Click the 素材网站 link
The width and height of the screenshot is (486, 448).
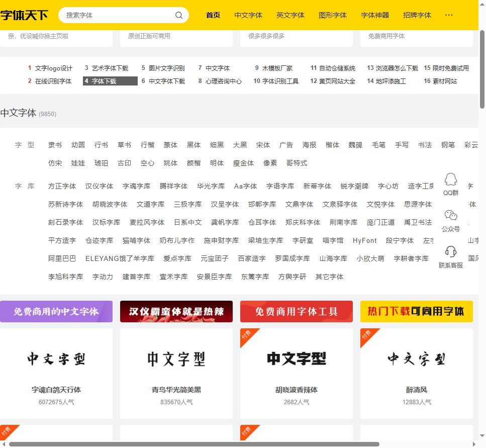click(x=444, y=81)
